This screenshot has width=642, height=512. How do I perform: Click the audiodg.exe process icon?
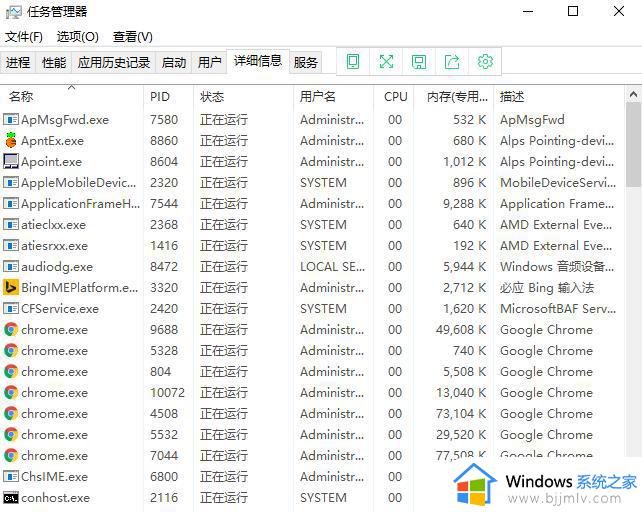(11, 266)
